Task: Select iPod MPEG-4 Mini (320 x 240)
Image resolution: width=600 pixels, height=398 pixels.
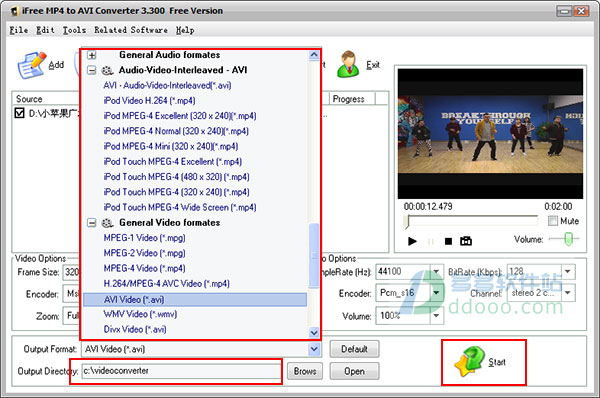Action: coord(171,147)
